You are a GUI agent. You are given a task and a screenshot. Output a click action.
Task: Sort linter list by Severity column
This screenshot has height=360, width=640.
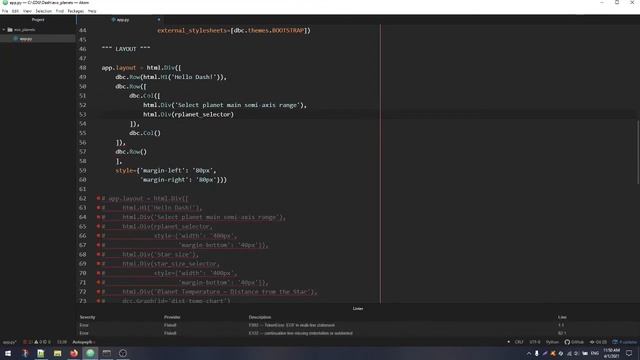click(87, 317)
